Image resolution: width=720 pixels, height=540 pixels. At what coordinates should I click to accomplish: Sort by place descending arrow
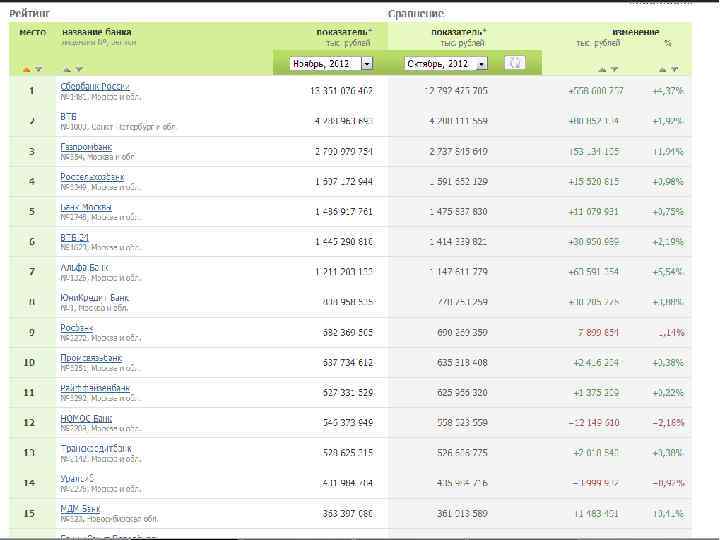pos(39,70)
